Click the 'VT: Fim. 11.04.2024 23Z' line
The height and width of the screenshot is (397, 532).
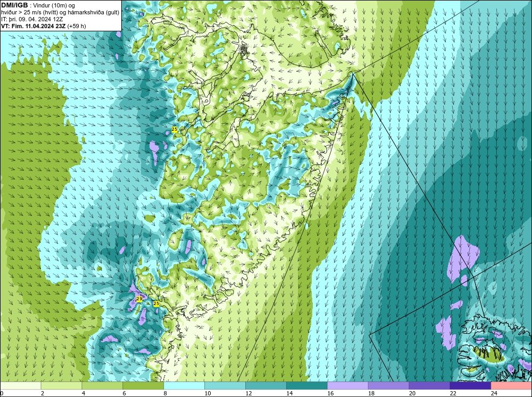(33, 26)
